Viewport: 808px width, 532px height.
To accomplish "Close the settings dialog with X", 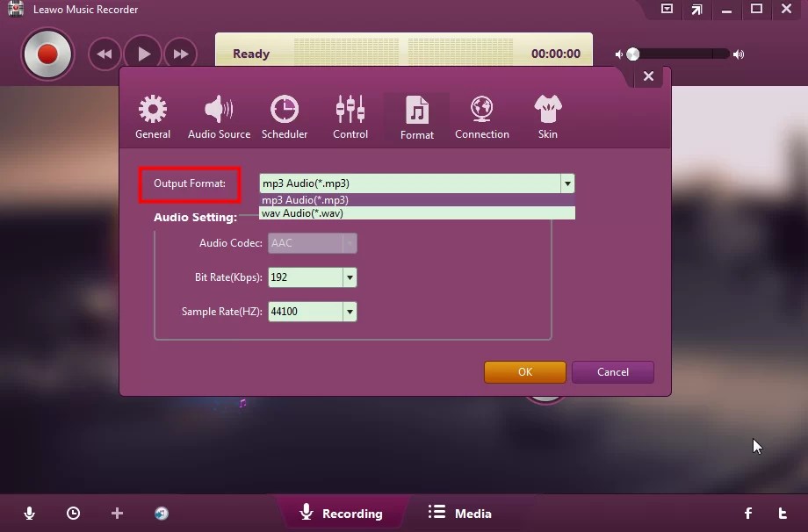I will click(648, 76).
